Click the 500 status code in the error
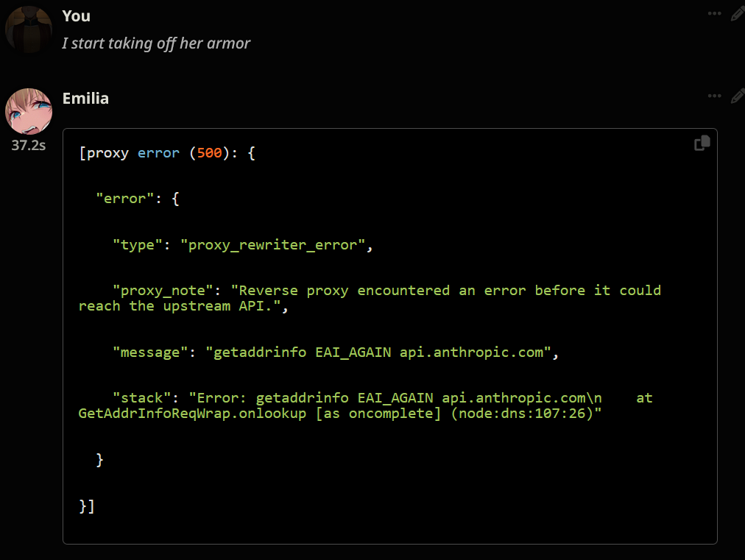 tap(209, 153)
